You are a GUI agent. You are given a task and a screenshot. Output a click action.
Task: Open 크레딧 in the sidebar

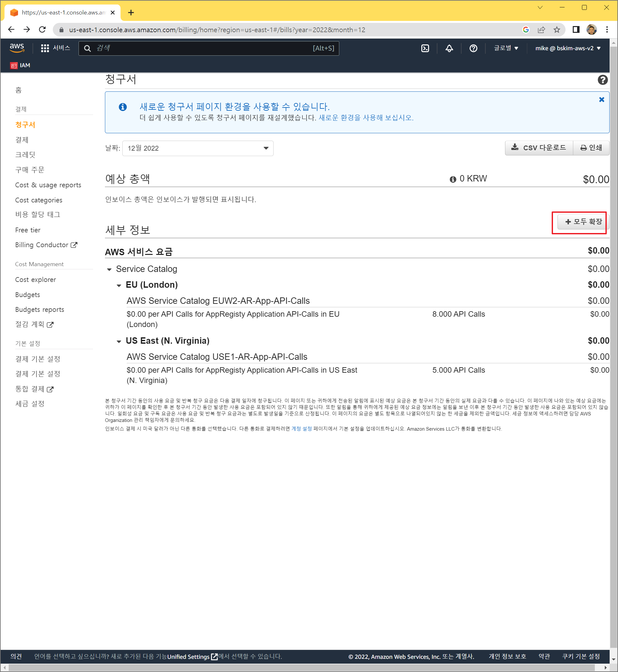tap(25, 154)
